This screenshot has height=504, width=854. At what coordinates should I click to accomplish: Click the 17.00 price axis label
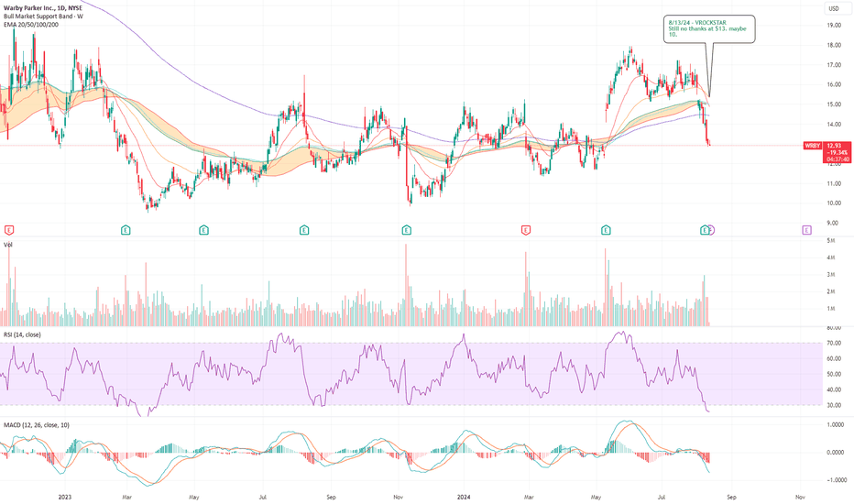(x=833, y=65)
